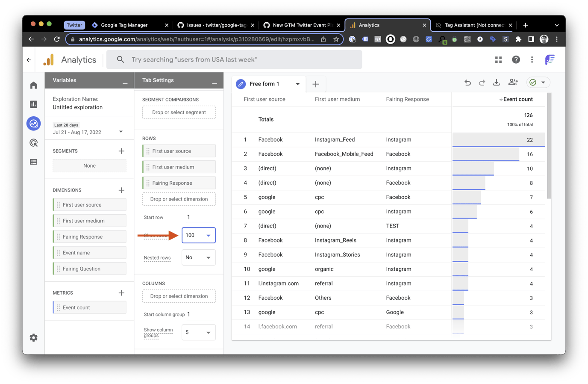Open the Analytics more options menu

coord(532,60)
